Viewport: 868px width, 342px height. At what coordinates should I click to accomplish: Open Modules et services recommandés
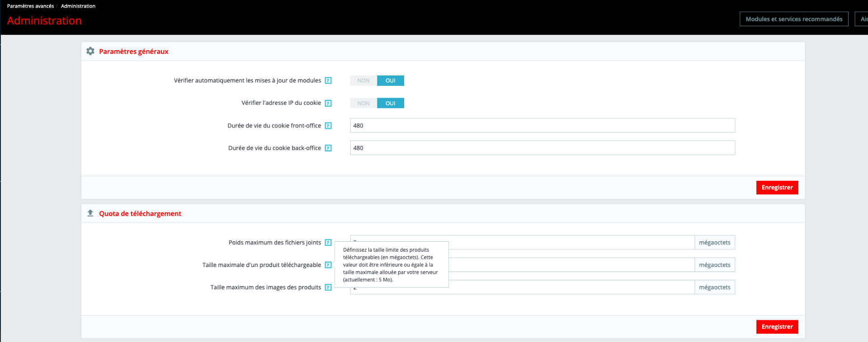click(794, 19)
